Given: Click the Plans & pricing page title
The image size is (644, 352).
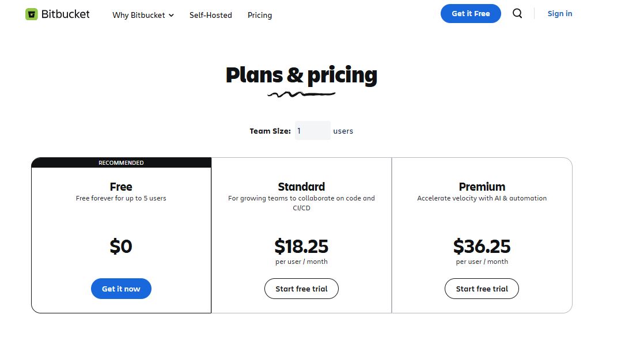Looking at the screenshot, I should click(x=301, y=75).
